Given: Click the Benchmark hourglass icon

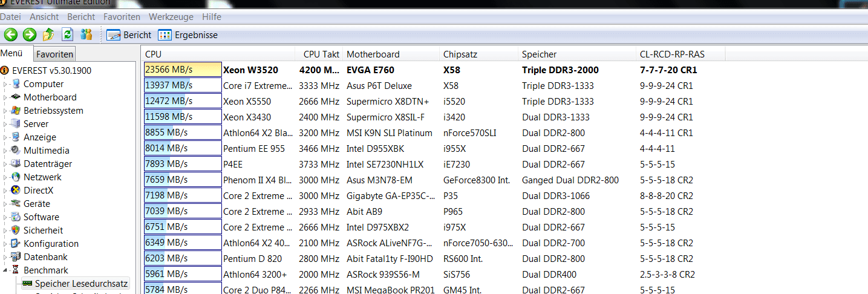Looking at the screenshot, I should (x=16, y=270).
